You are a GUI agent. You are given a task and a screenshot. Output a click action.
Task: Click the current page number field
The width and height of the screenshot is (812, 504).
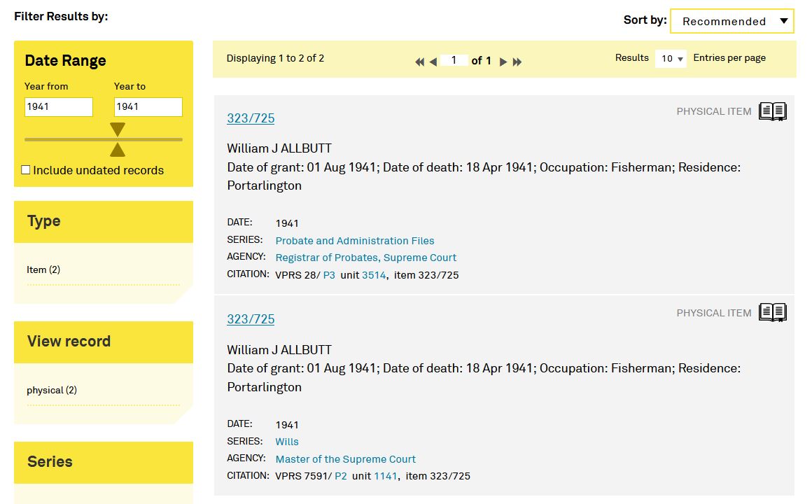(x=454, y=60)
